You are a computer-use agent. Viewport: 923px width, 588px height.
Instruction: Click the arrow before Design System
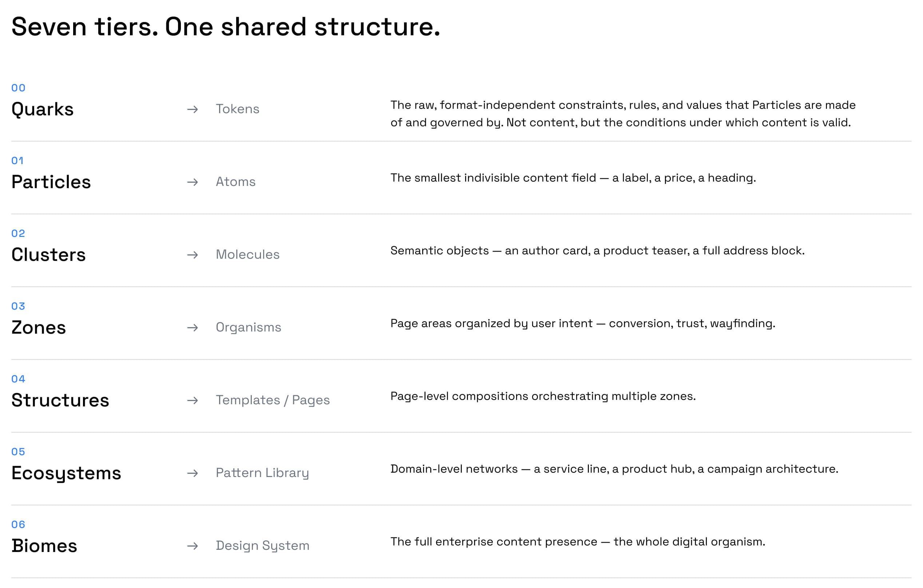pyautogui.click(x=193, y=546)
